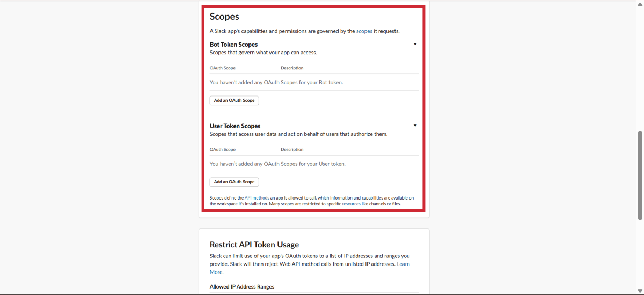Click Description column header under User Token

point(292,150)
